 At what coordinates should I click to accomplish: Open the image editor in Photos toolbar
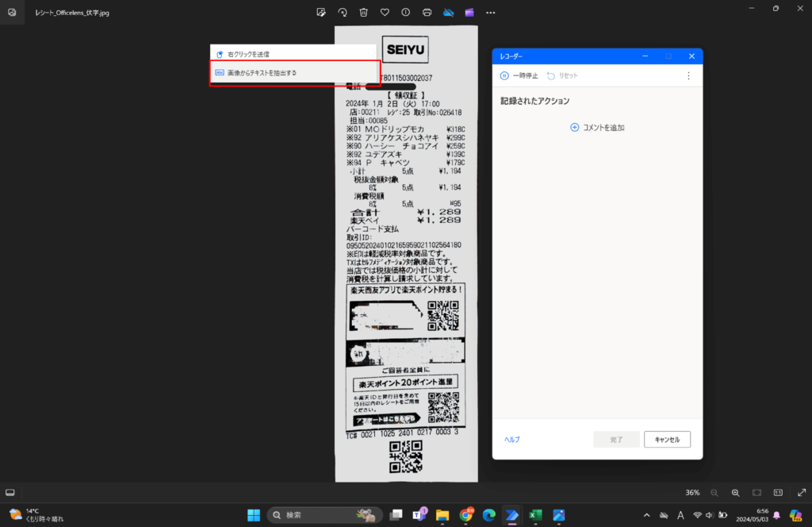click(x=321, y=13)
